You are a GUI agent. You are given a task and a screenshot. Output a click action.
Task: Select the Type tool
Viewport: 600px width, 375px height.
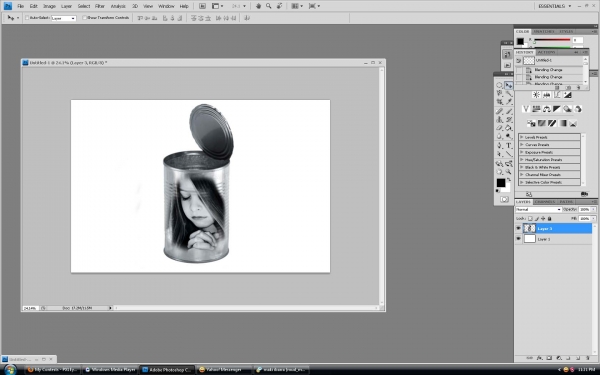[x=509, y=145]
